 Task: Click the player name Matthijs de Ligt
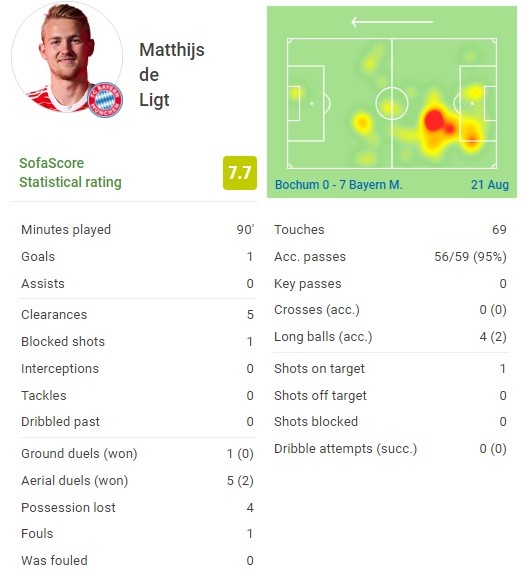172,75
